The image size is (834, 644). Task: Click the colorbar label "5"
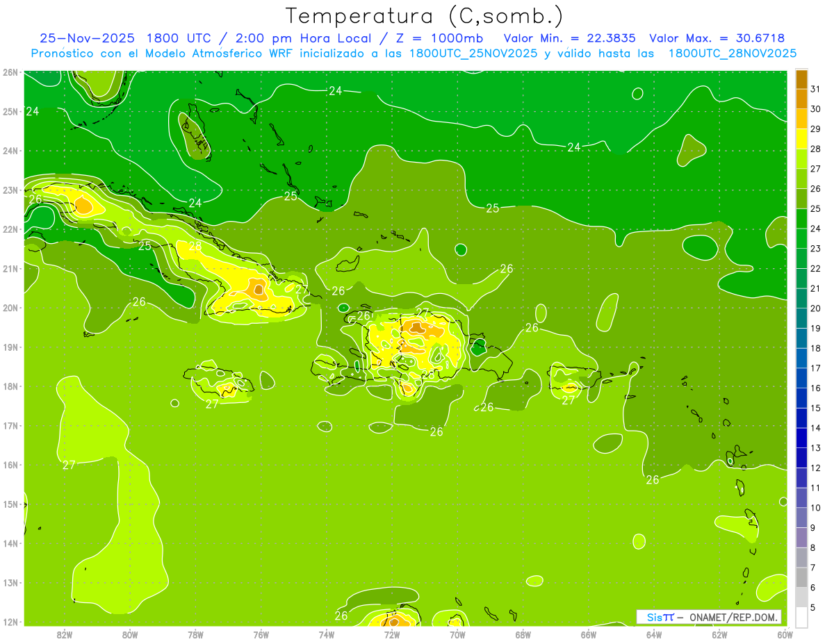click(x=814, y=608)
